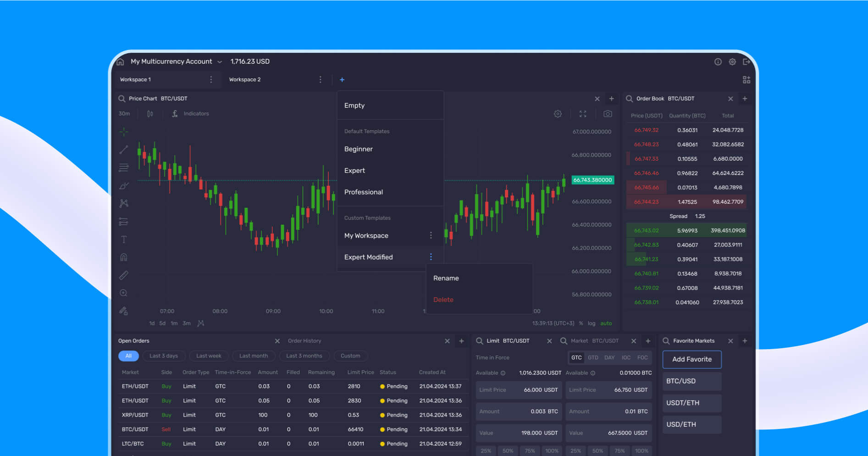Image resolution: width=868 pixels, height=456 pixels.
Task: Open Workspace 1 options menu dots
Action: 211,80
